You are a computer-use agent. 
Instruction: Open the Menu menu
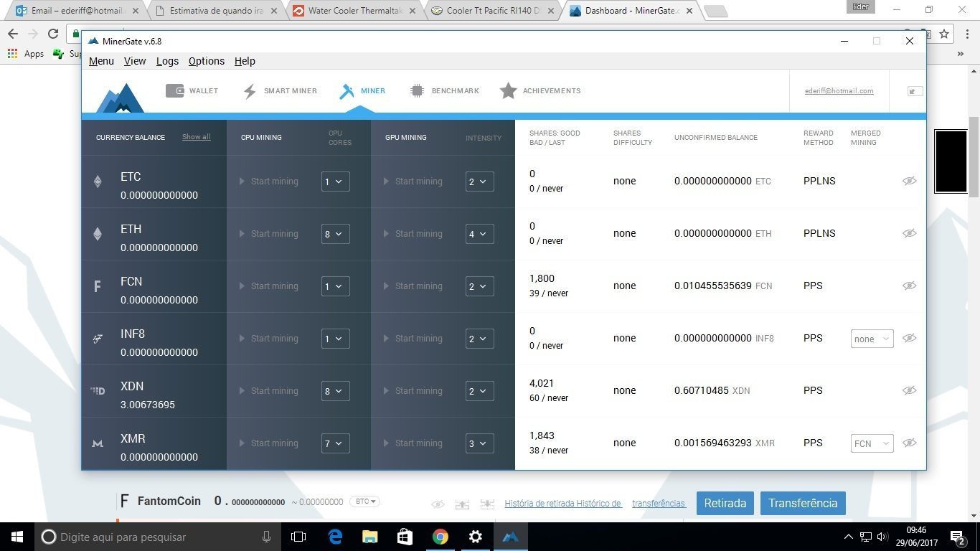101,61
